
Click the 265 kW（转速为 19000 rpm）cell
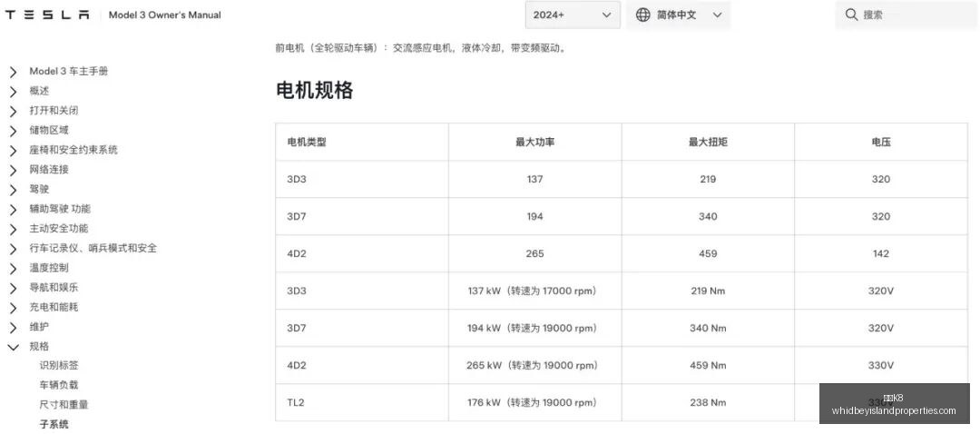tap(534, 365)
